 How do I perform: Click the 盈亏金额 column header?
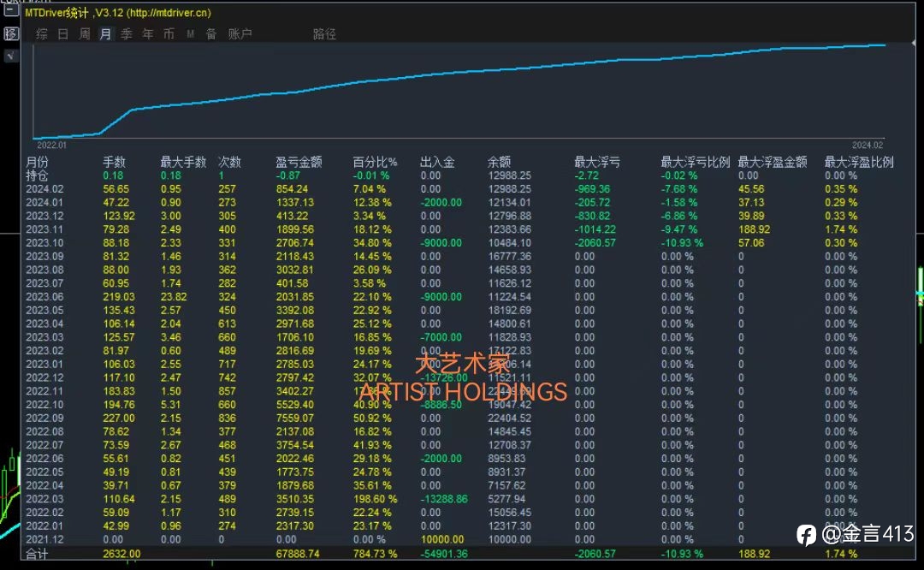pos(299,162)
